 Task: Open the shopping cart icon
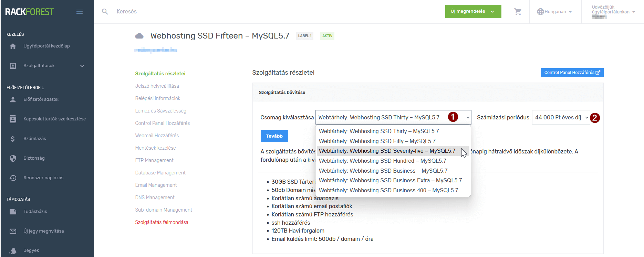(x=518, y=12)
